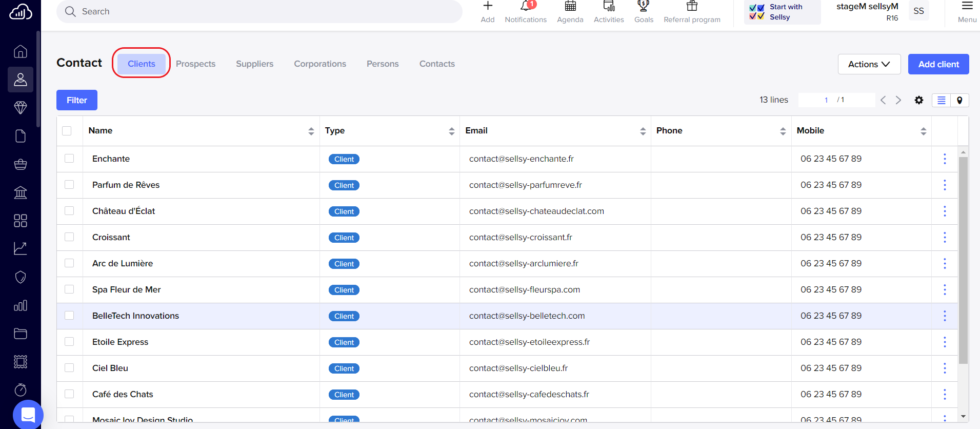Open row options for Ciel Bleu
980x429 pixels.
(945, 368)
